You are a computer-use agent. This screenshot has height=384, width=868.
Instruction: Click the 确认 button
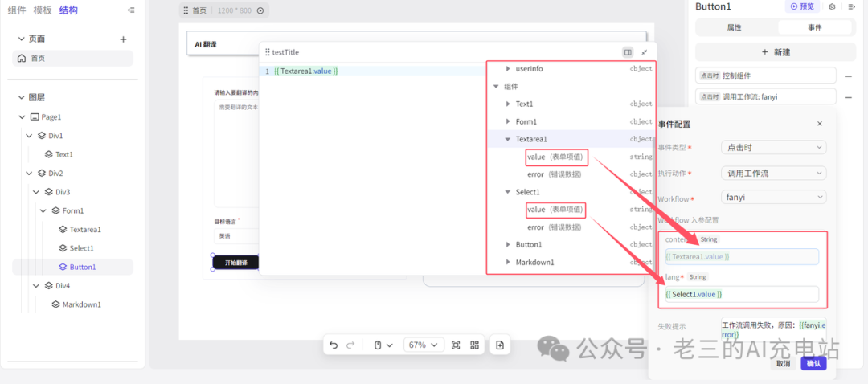click(813, 364)
